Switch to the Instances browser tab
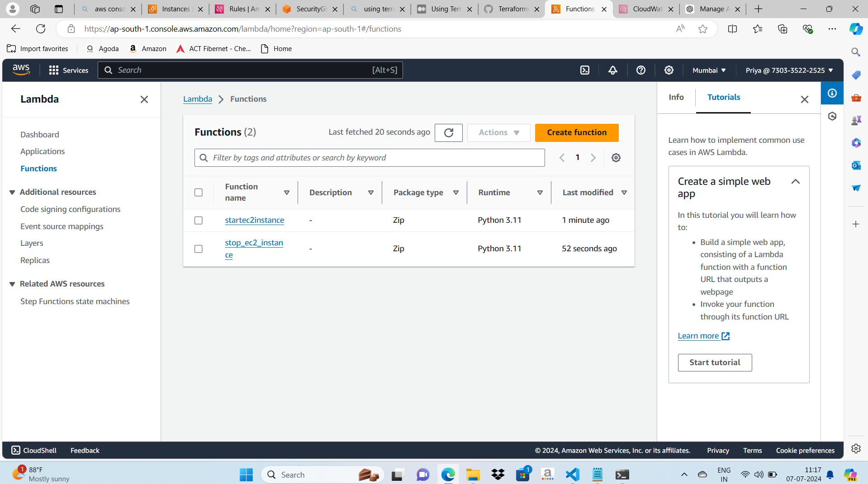Screen dimensions: 868x484 click(175, 9)
